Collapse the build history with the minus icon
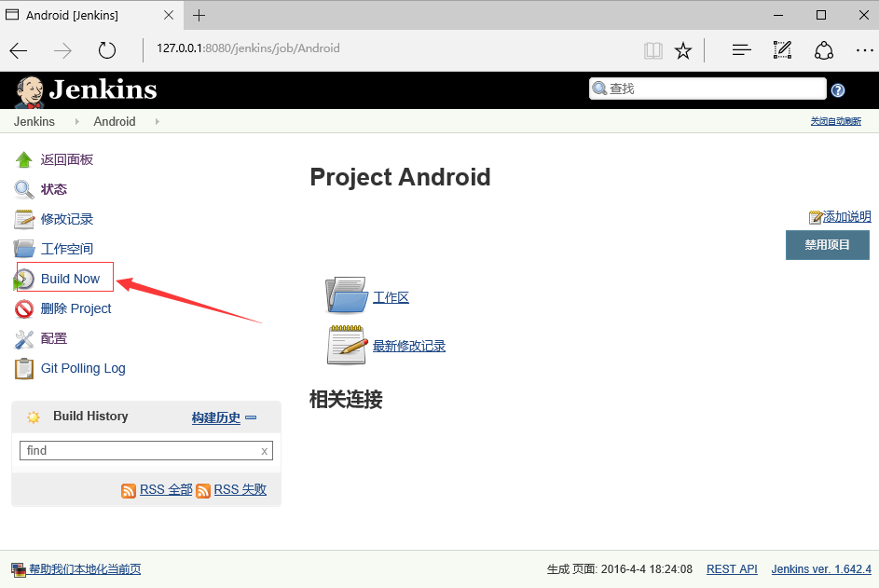Screen dimensions: 879x588 [x=251, y=417]
